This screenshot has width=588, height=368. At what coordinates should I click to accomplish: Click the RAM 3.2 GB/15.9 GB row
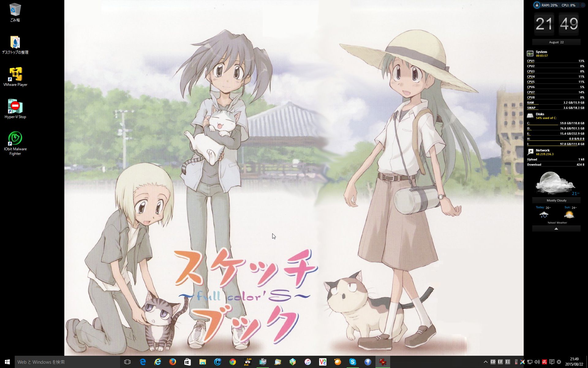(556, 103)
